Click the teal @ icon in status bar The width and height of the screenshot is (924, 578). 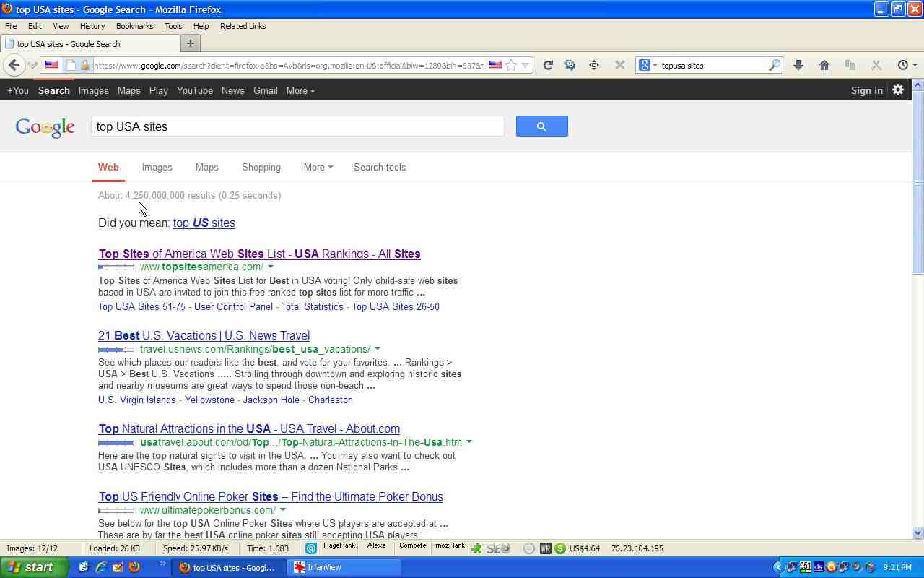[311, 548]
